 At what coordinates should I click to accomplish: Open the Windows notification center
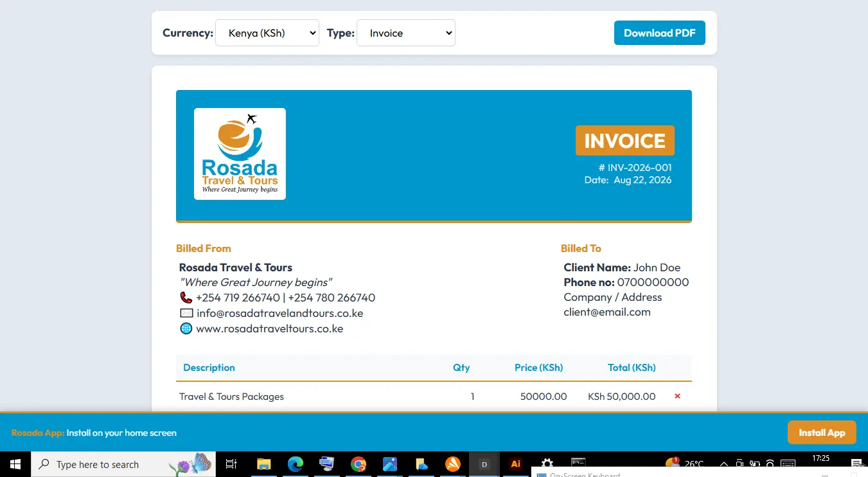click(x=856, y=464)
